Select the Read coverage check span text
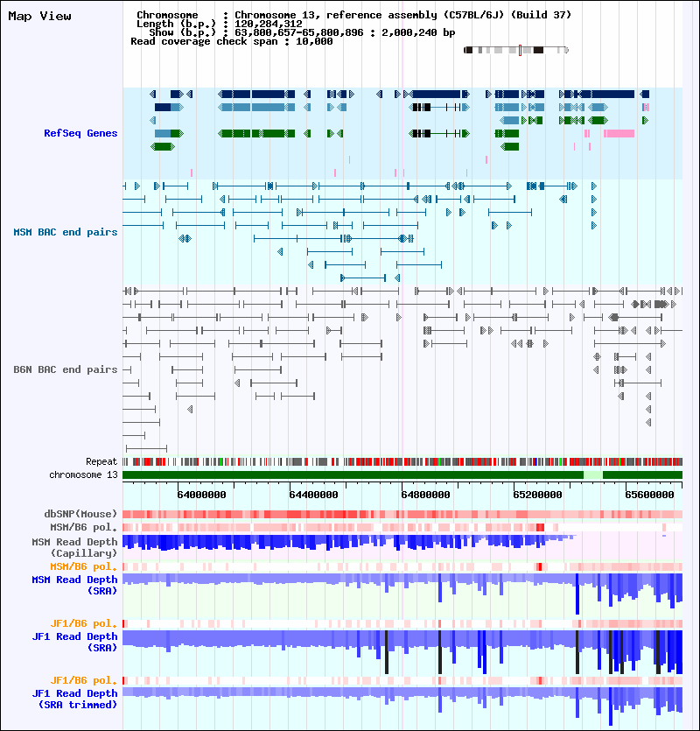 [x=232, y=41]
